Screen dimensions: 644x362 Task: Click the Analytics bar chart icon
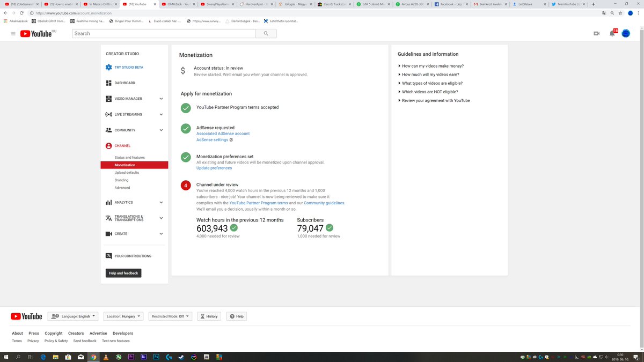109,202
